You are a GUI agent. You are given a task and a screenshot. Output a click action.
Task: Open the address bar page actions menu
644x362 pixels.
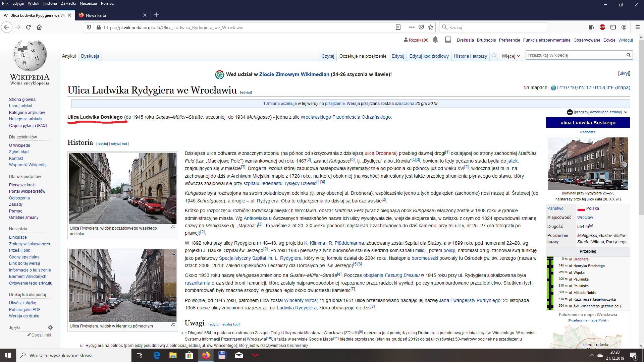pyautogui.click(x=412, y=27)
